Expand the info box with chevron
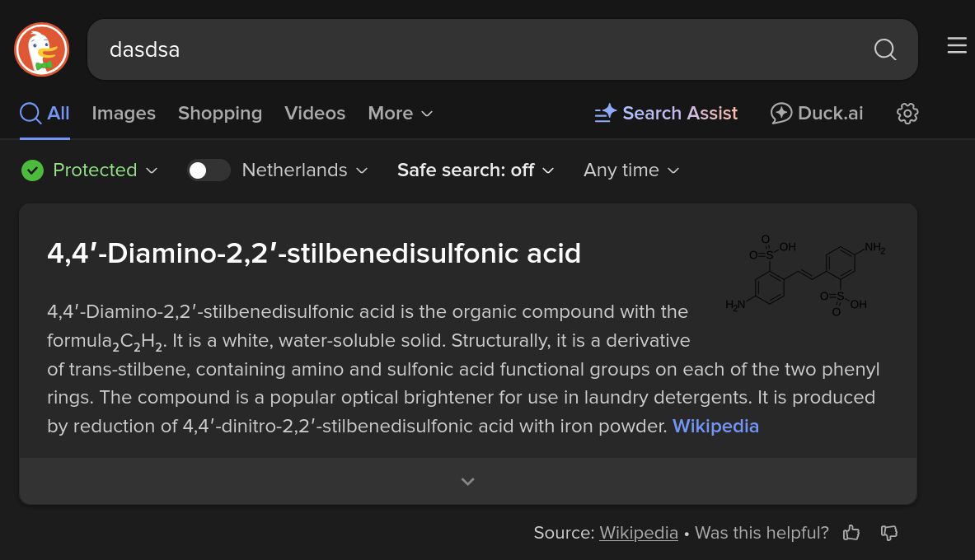 [467, 482]
